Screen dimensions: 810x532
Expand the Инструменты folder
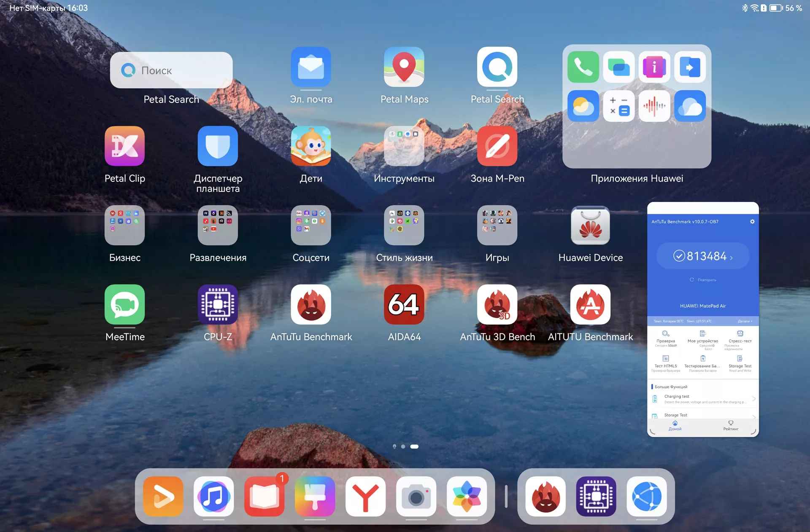404,146
